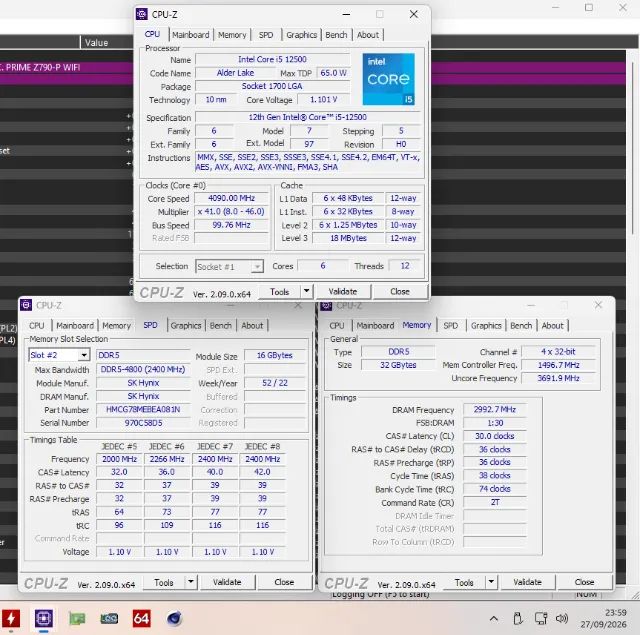Image resolution: width=640 pixels, height=635 pixels.
Task: Click the Multiplier value x 41.0 (8.0 - 46.0)
Action: pyautogui.click(x=231, y=212)
